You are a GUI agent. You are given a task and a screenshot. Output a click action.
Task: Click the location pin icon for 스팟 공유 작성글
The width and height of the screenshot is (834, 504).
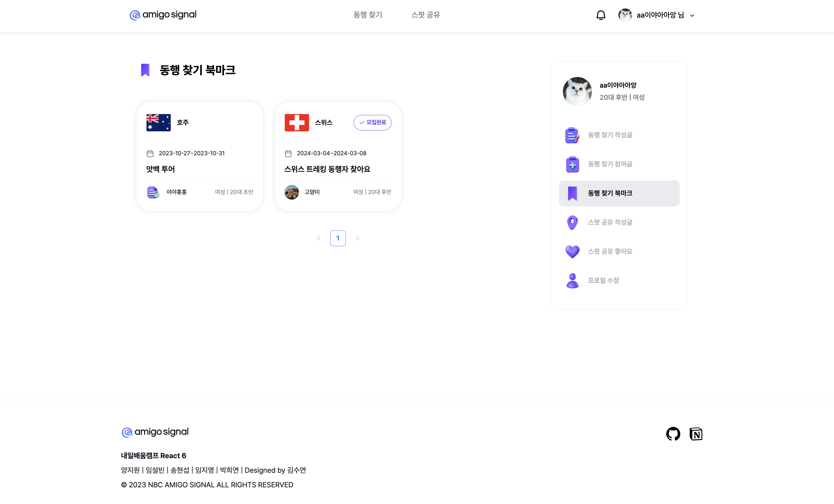click(572, 222)
